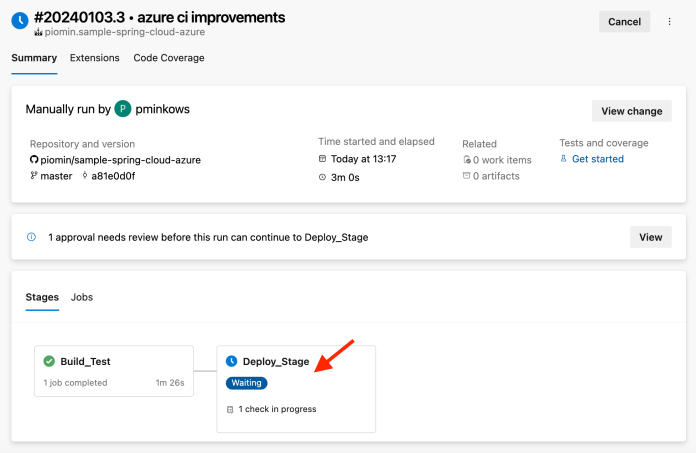Click the Waiting status badge on Deploy_Stage

coord(246,383)
